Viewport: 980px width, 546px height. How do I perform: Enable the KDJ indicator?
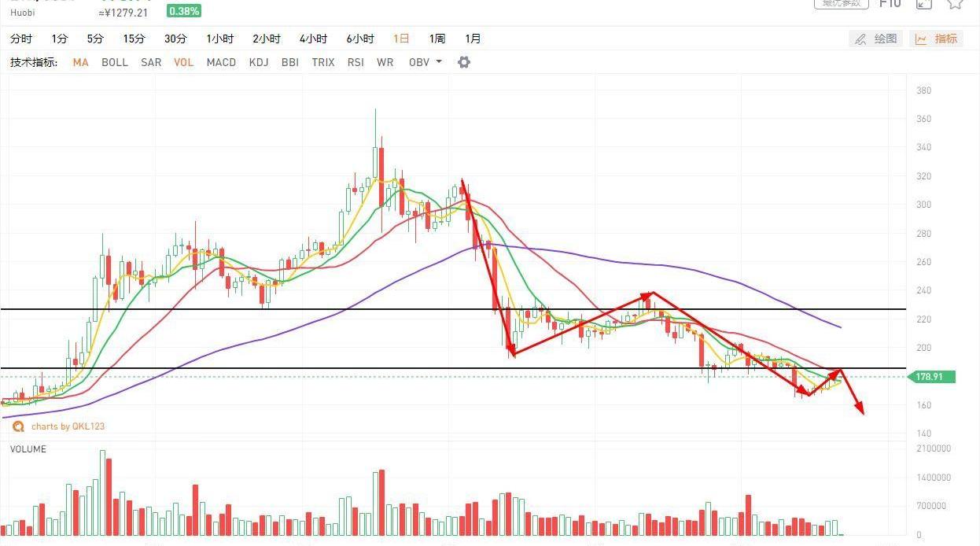259,62
